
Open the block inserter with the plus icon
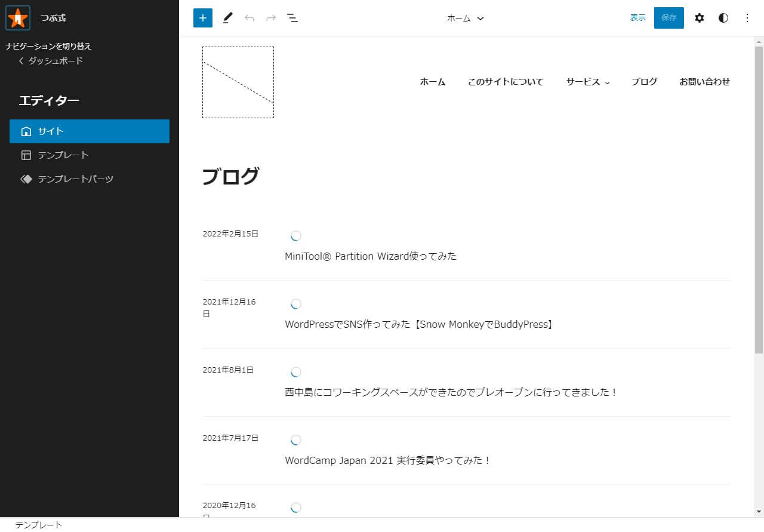pyautogui.click(x=202, y=18)
